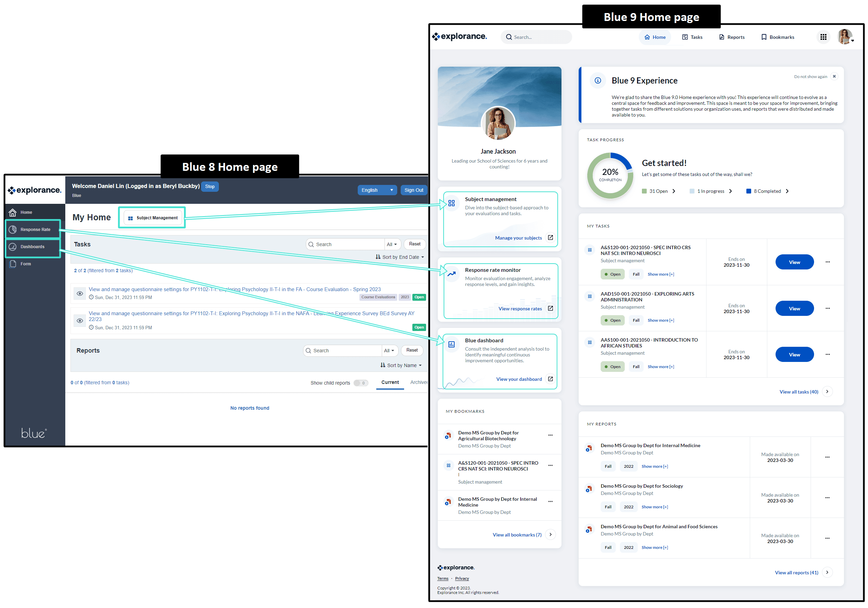Click the blue Completed legend swatch
868x608 pixels.
point(748,191)
